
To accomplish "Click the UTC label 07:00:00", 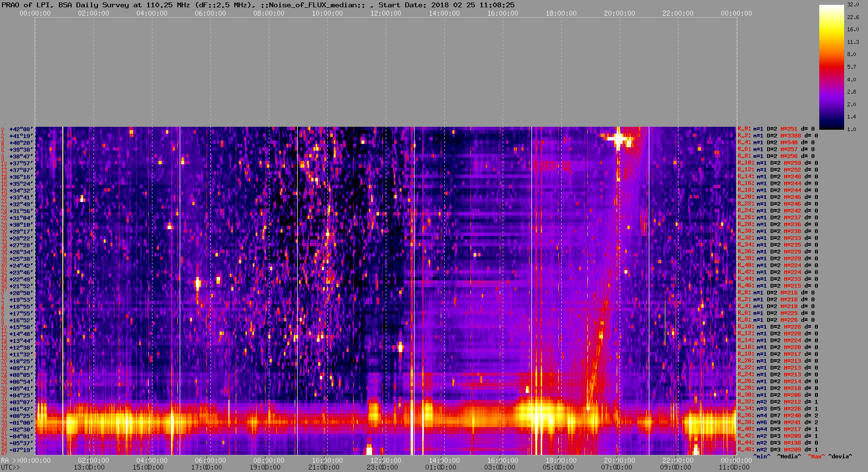I will point(617,468).
